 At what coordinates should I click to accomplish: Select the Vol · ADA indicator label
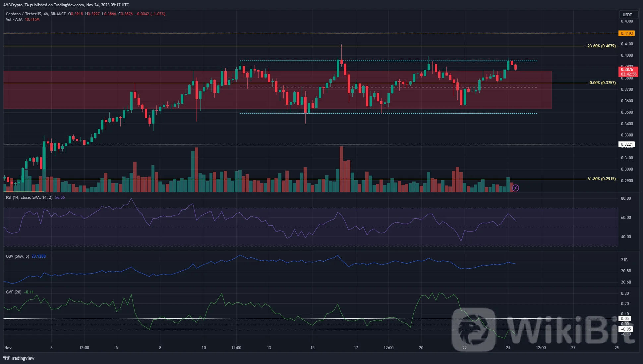[14, 20]
